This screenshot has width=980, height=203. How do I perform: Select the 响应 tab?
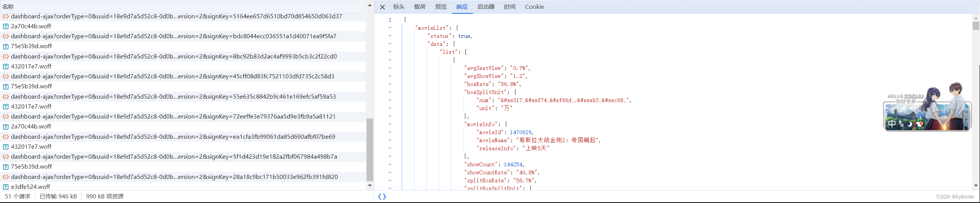[462, 7]
